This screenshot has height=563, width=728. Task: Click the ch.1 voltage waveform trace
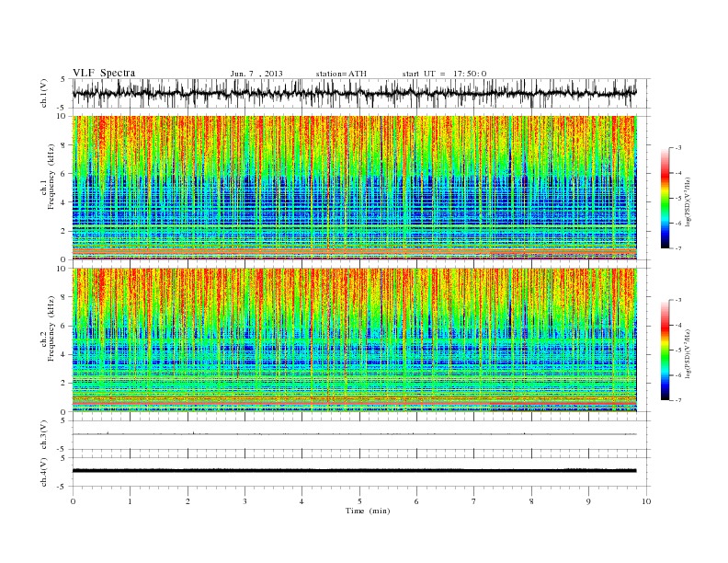355,93
